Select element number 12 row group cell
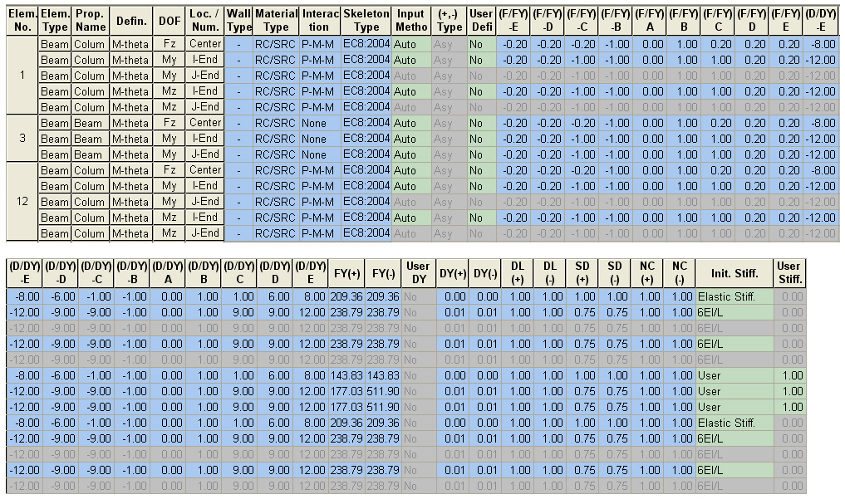845x504 pixels. (x=22, y=202)
